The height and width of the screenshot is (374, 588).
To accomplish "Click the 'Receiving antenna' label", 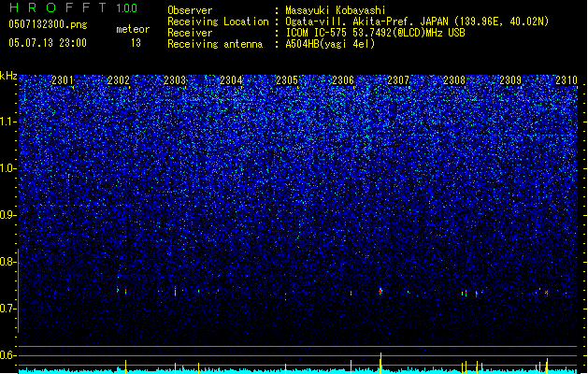I will (215, 44).
